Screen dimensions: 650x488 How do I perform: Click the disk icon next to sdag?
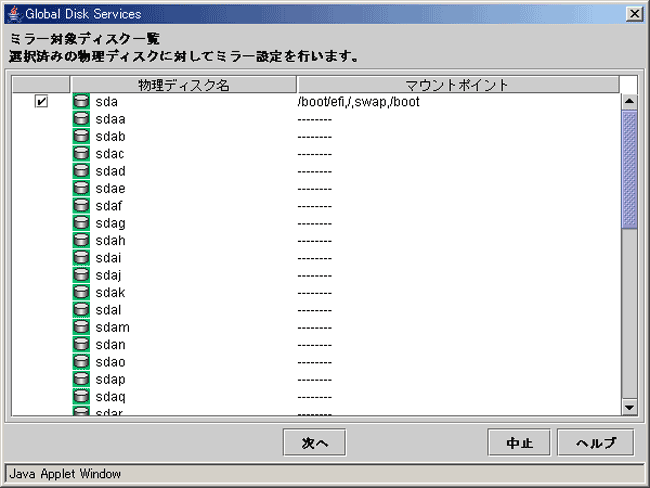tap(81, 223)
